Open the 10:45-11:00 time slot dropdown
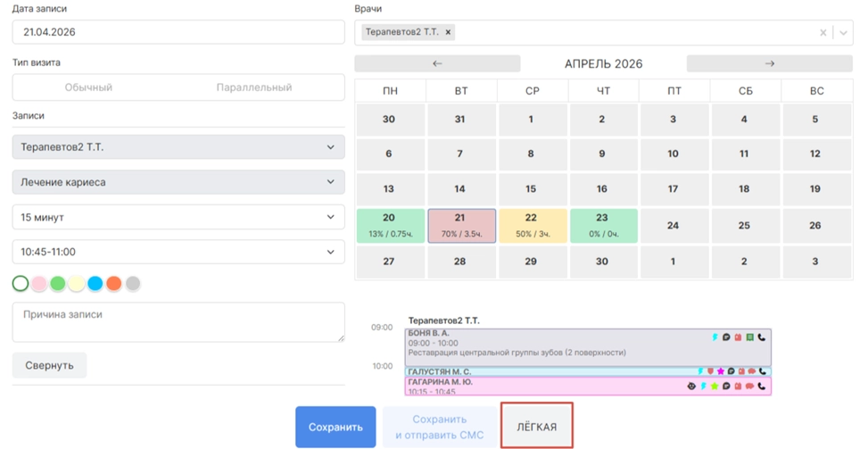This screenshot has width=868, height=449. [x=178, y=252]
